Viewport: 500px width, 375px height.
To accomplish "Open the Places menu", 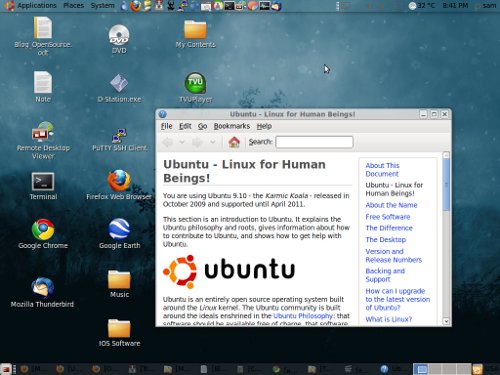I will click(73, 6).
